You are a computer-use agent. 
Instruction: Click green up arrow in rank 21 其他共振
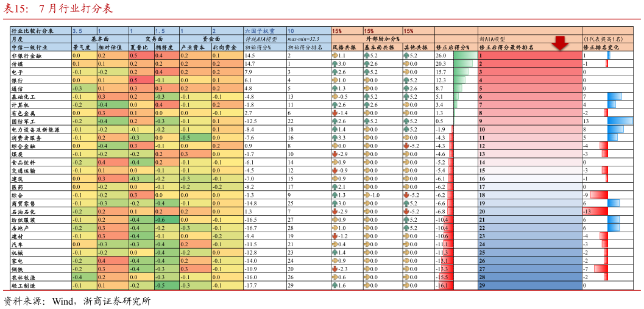[406, 219]
